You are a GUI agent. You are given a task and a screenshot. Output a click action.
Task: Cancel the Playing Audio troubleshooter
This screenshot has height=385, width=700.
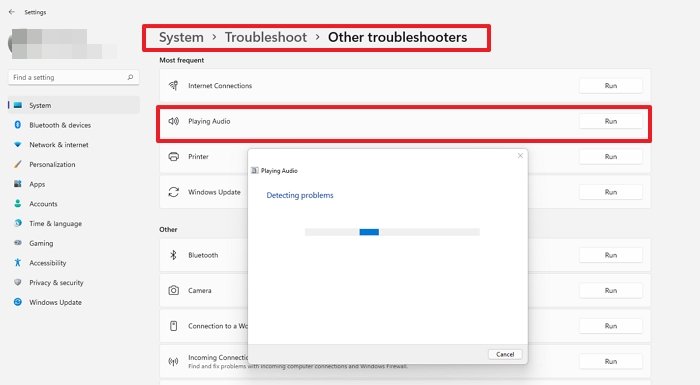pos(505,354)
